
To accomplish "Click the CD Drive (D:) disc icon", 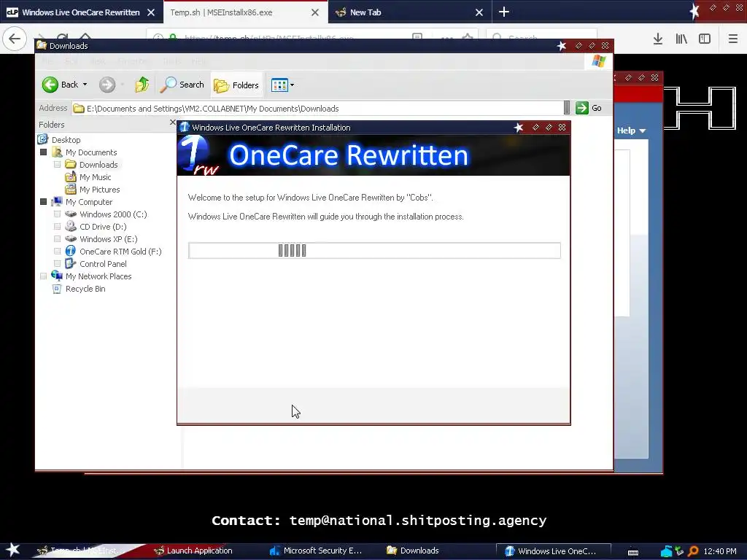I will (x=71, y=226).
